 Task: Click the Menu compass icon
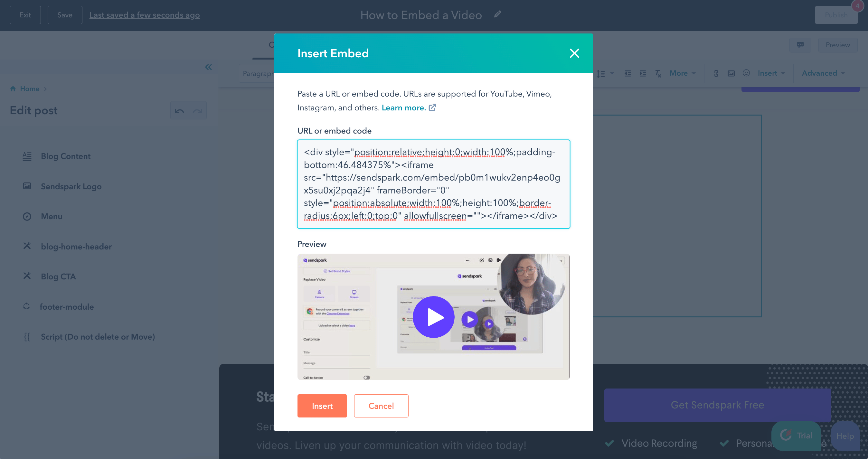[27, 216]
